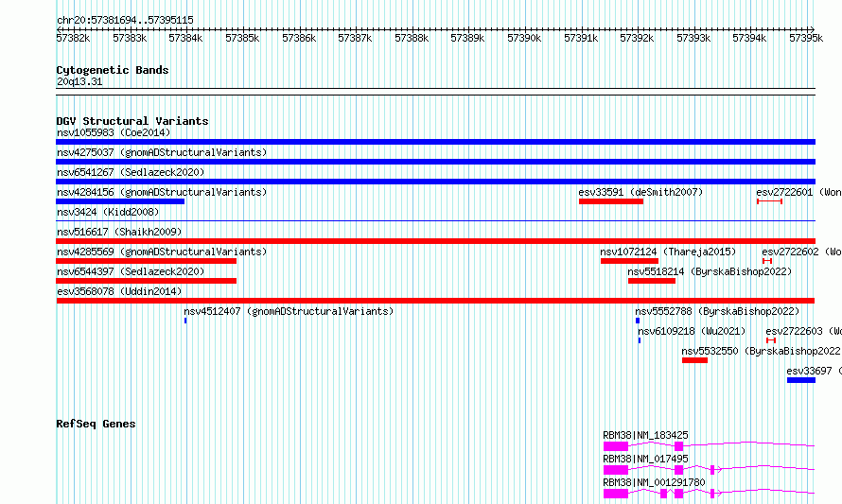Select the nsv1072124 (Thareja2015) red bar
Viewport: 842px width, 504px height.
[629, 261]
